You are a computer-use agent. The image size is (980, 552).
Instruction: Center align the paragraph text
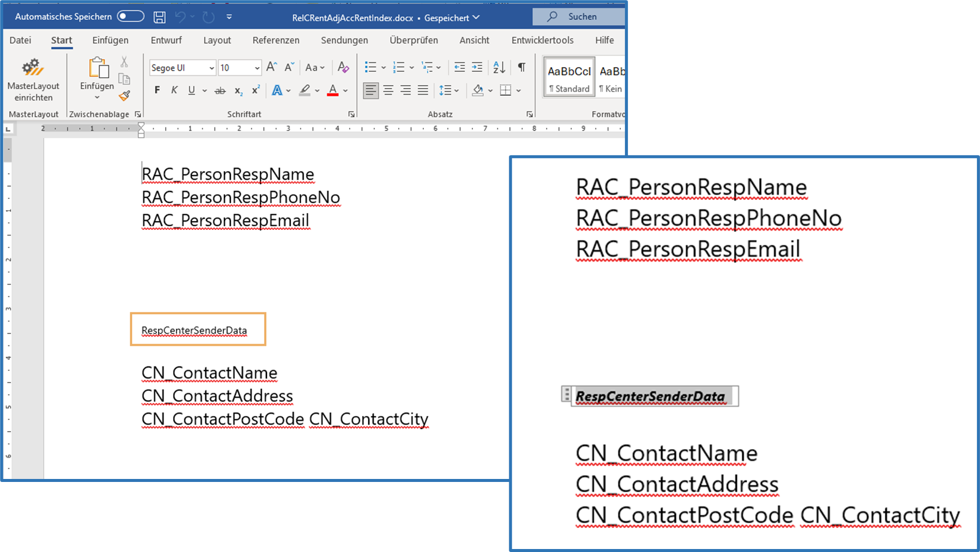click(388, 90)
